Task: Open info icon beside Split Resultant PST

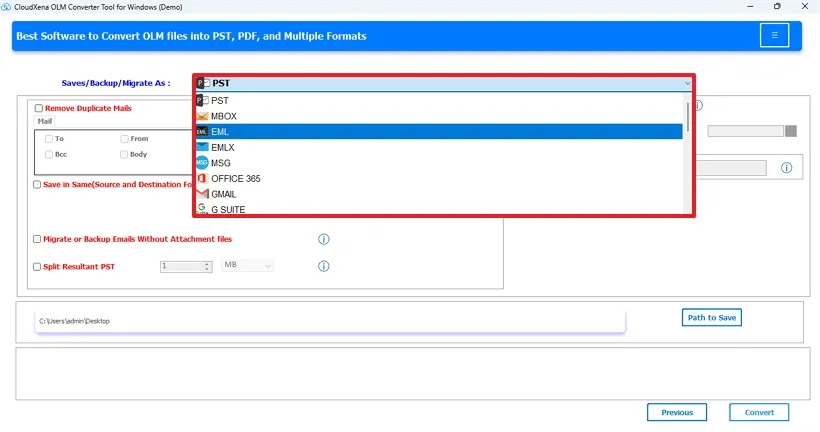Action: tap(323, 266)
